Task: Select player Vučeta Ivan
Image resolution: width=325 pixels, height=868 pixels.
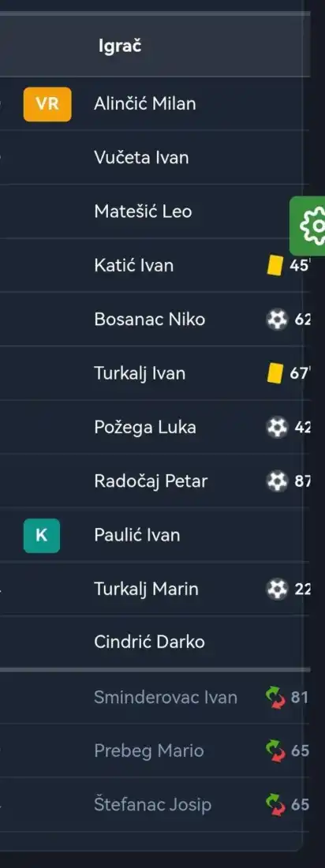Action: (141, 158)
